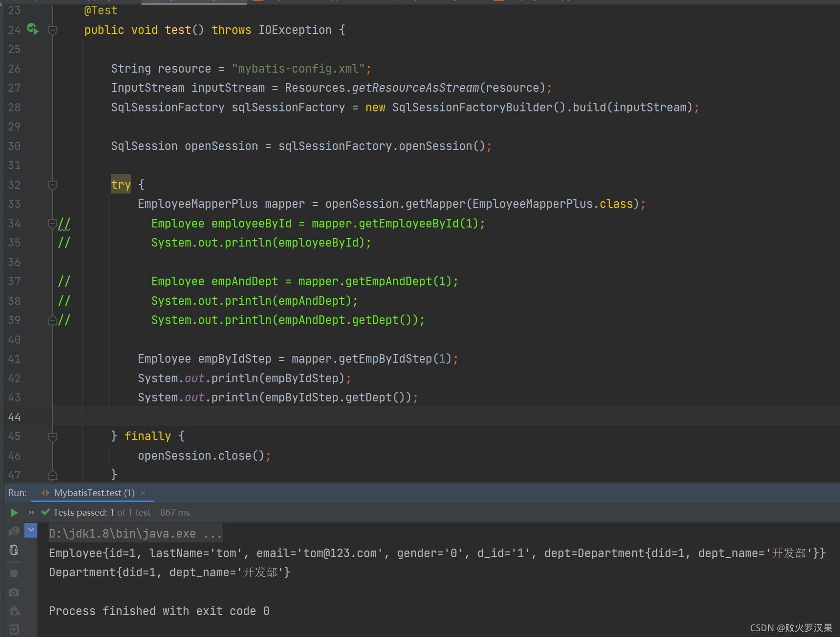Click the IOException in the method signature
Screen dimensions: 840x637
pos(295,30)
